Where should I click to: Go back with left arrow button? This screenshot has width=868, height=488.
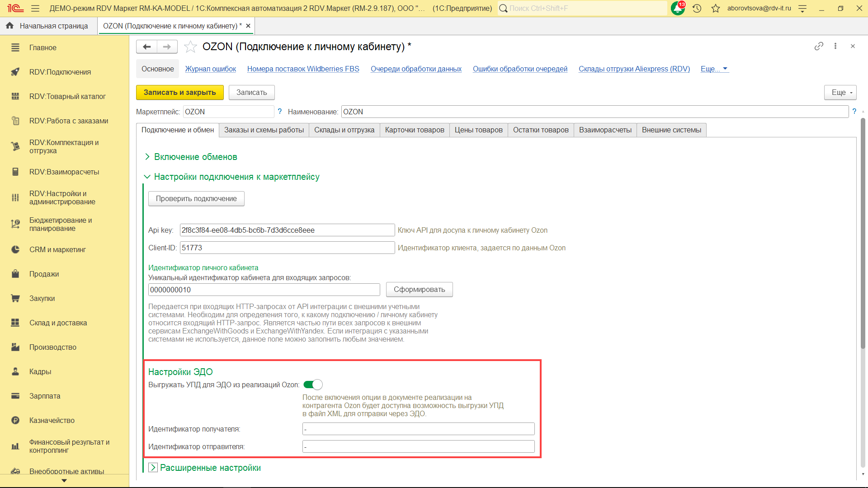point(146,47)
